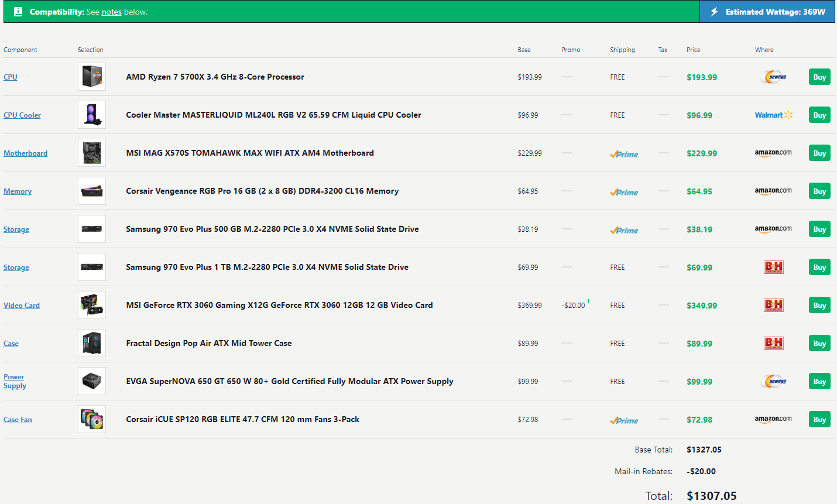Open the CPU Cooler component link
This screenshot has height=504, width=837.
click(x=22, y=115)
